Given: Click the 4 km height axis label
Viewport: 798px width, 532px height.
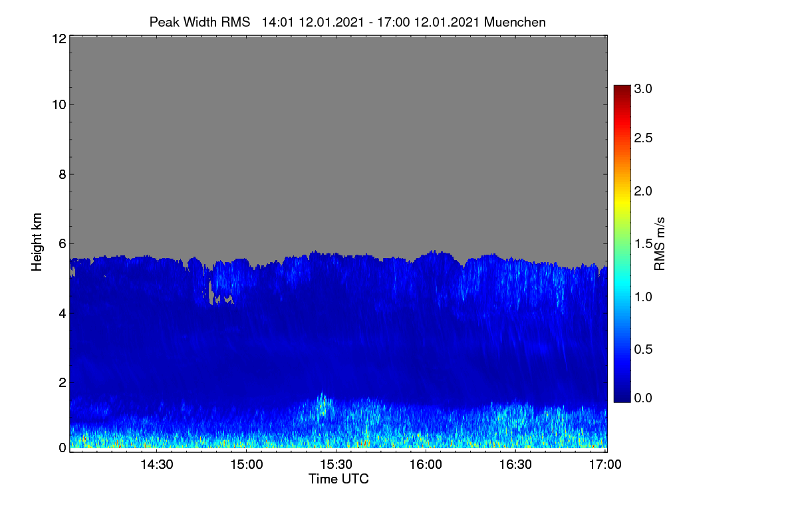Looking at the screenshot, I should (x=62, y=313).
